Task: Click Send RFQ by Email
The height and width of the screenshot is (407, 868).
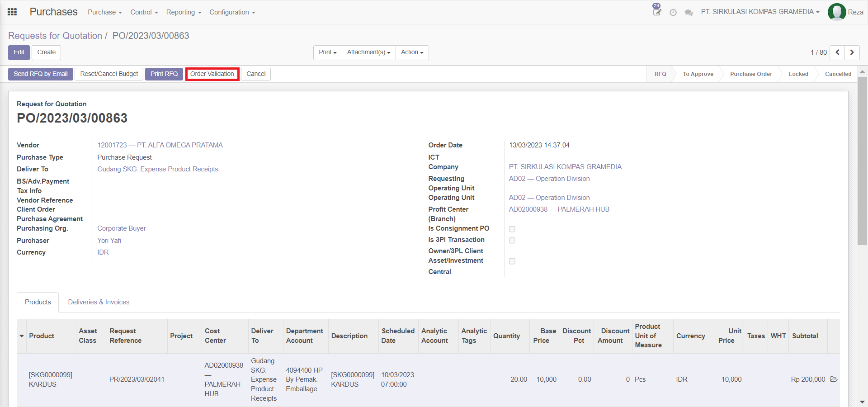Action: (x=41, y=74)
